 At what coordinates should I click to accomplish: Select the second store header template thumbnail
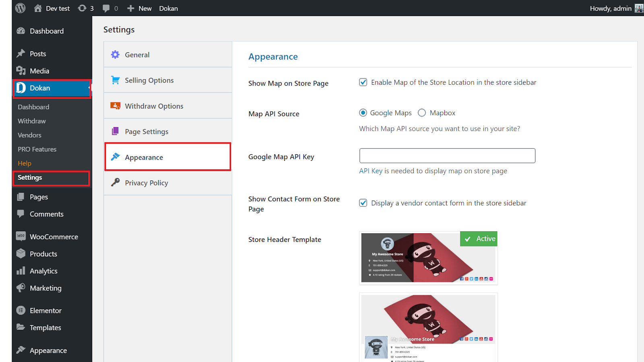(x=428, y=327)
